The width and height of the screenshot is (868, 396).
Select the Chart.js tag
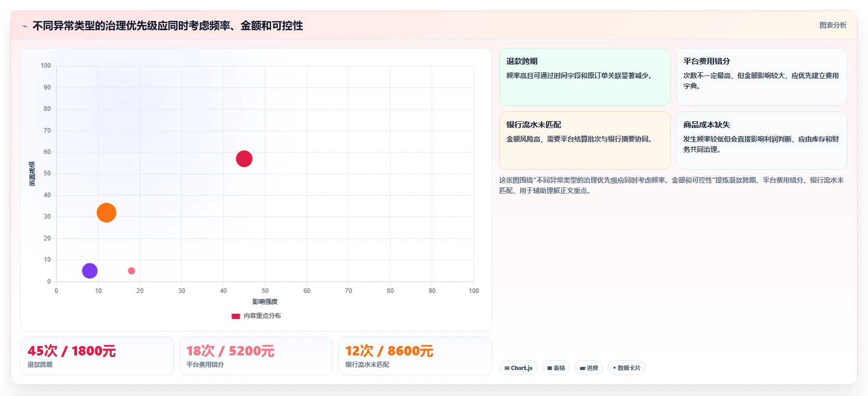[519, 368]
